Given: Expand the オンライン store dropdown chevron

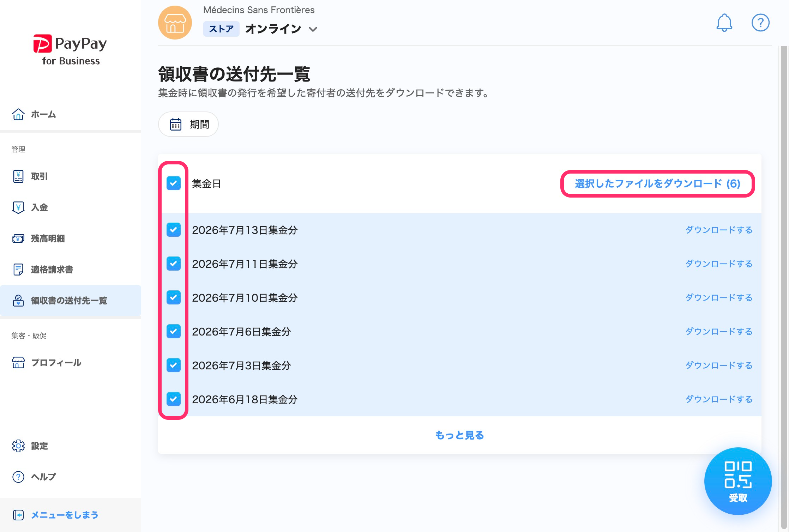Looking at the screenshot, I should click(313, 29).
